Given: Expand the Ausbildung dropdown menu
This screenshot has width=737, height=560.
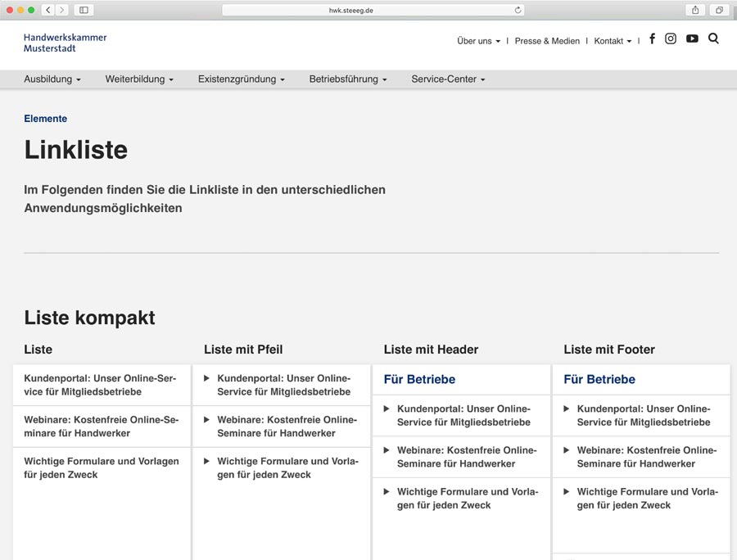Looking at the screenshot, I should [x=52, y=79].
